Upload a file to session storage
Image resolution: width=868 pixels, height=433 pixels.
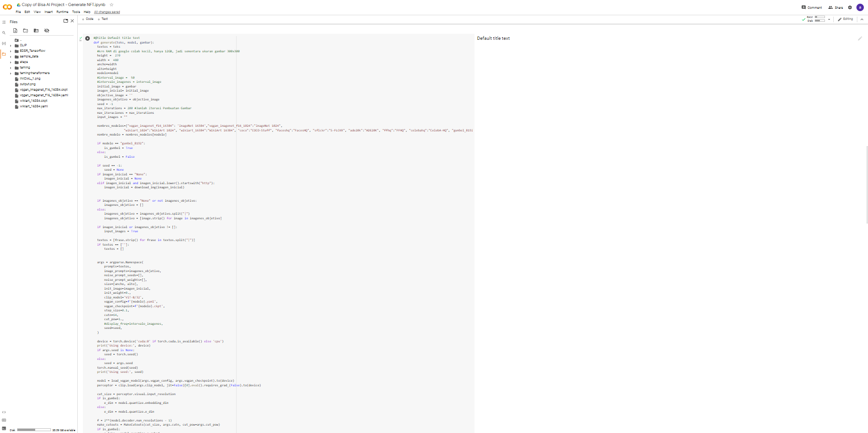(x=15, y=31)
